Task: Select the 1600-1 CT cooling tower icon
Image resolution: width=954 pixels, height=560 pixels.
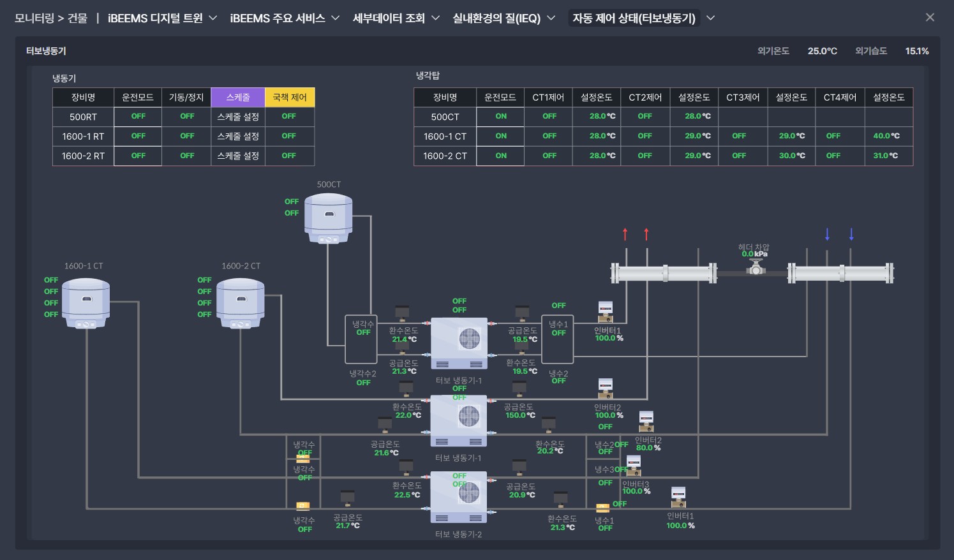Action: pyautogui.click(x=86, y=303)
